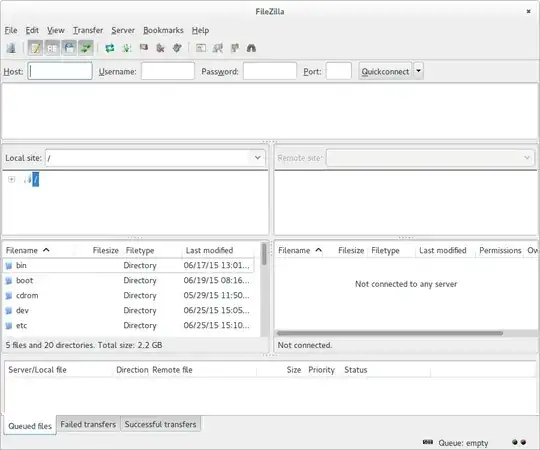Expand the root directory tree node
Screen dimensions: 540x450
[x=12, y=179]
